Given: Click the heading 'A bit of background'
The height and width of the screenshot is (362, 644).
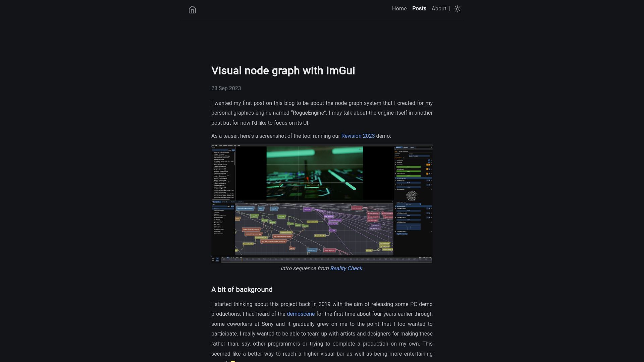Looking at the screenshot, I should (x=242, y=290).
